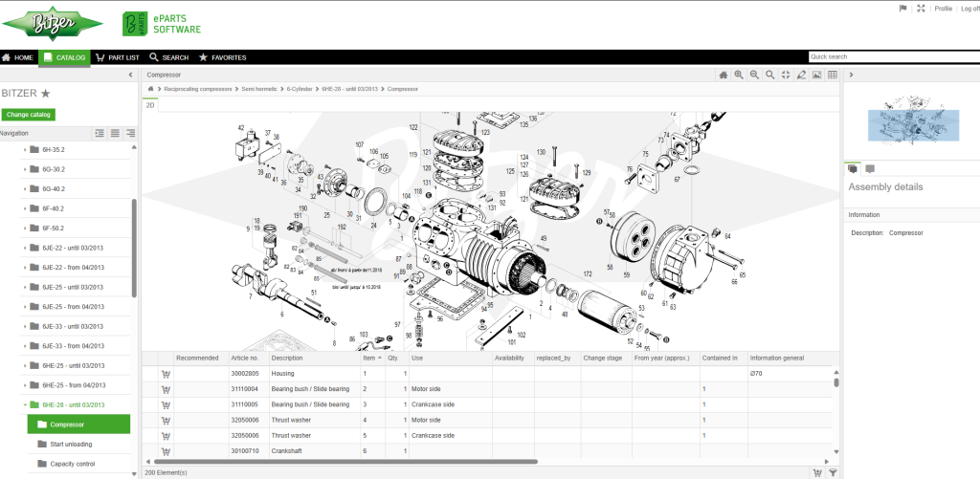Select the pencil markup tool

[801, 75]
